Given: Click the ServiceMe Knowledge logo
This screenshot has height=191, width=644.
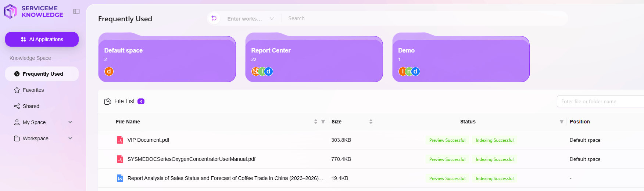Looking at the screenshot, I should [33, 11].
